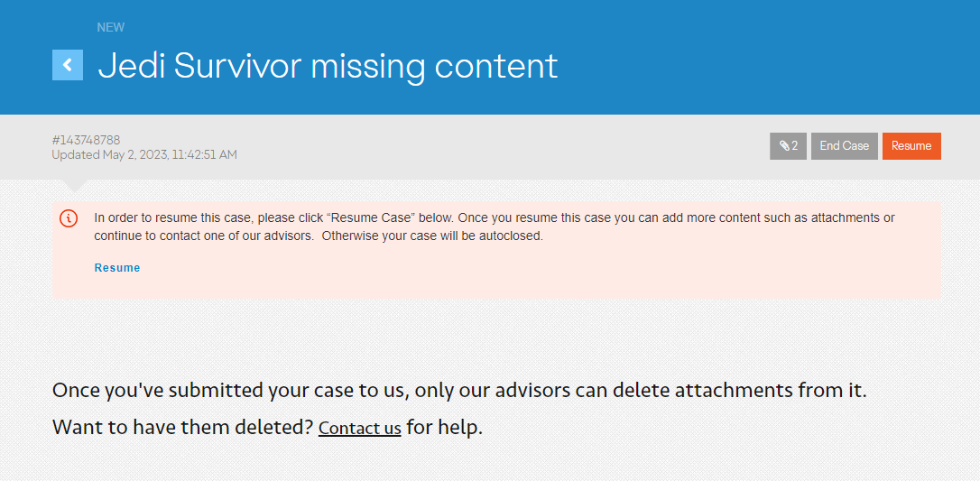Click the attachment count number 2
The image size is (980, 481).
pos(795,146)
